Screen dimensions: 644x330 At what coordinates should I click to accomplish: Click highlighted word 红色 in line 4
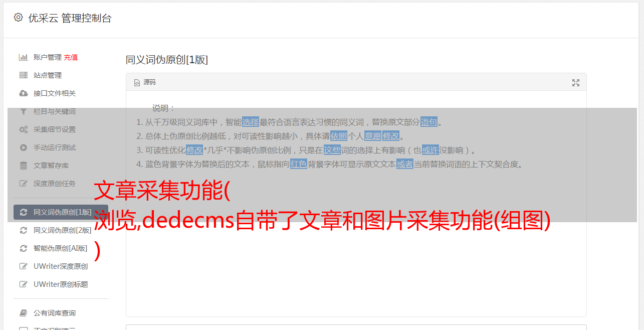click(298, 164)
